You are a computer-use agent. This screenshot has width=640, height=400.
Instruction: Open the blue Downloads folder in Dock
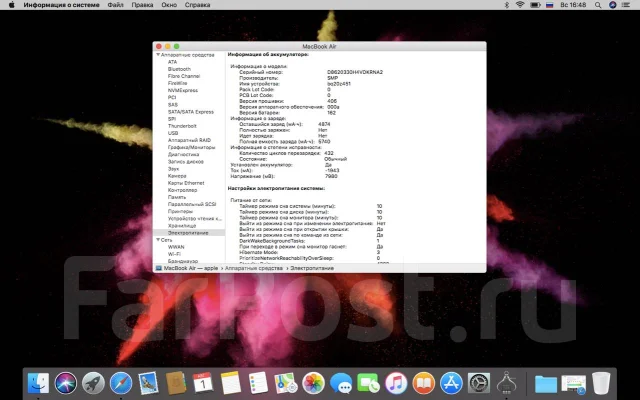click(x=546, y=384)
